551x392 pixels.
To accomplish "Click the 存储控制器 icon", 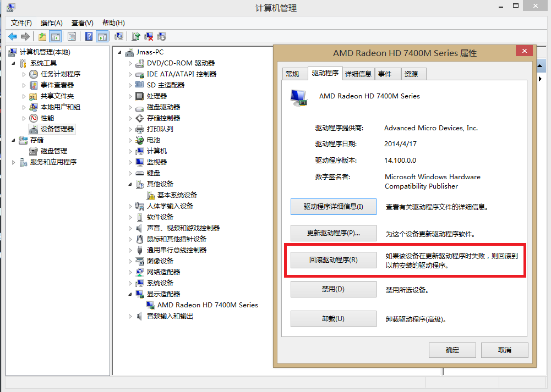I will (x=140, y=118).
